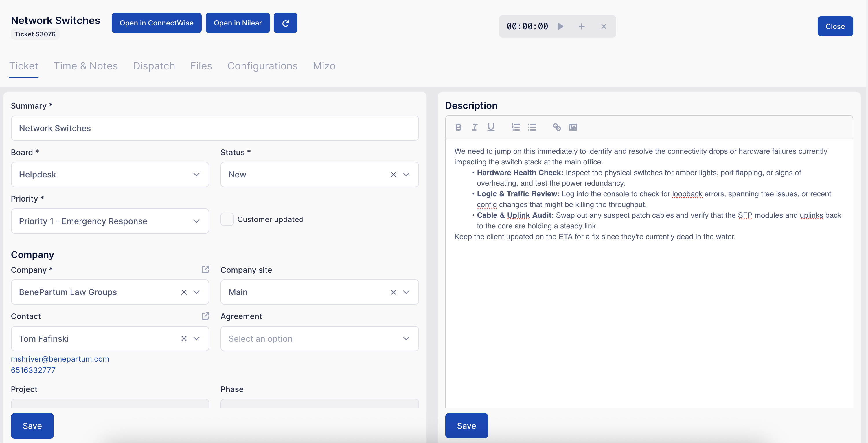The height and width of the screenshot is (443, 868).
Task: Clear the Status field value New
Action: [393, 175]
